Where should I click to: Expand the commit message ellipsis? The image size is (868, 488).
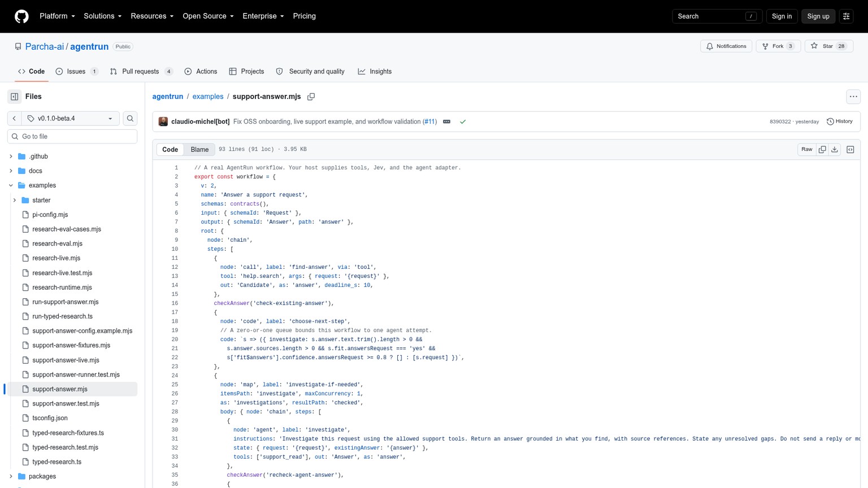click(446, 121)
